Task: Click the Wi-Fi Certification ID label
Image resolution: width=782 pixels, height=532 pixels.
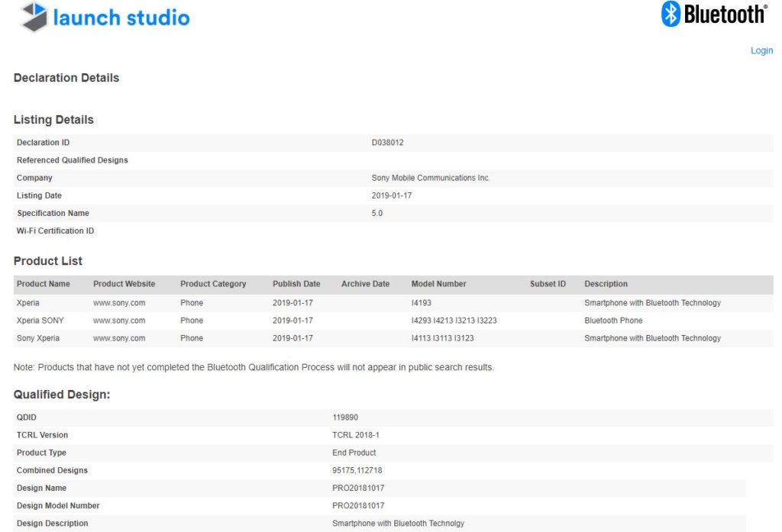Action: click(55, 231)
